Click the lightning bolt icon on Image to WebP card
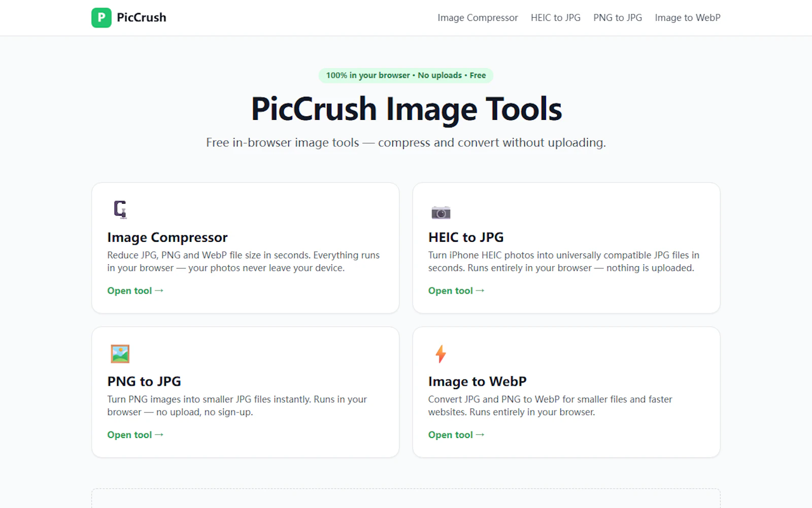The width and height of the screenshot is (812, 508). click(441, 354)
